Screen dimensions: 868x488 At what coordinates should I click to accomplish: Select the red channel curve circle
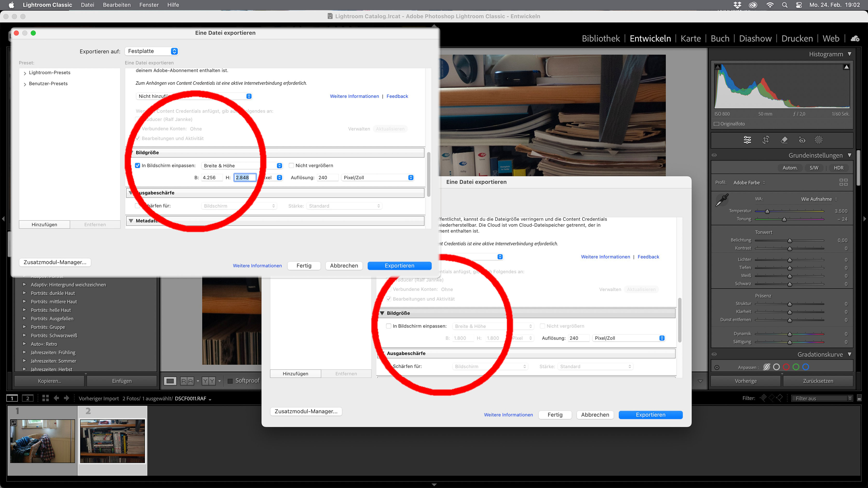point(786,367)
